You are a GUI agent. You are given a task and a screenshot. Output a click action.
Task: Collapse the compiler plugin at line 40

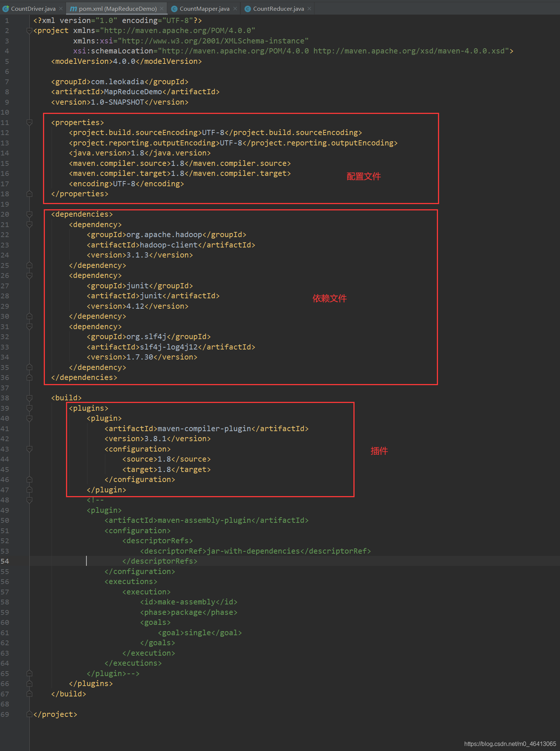[29, 418]
